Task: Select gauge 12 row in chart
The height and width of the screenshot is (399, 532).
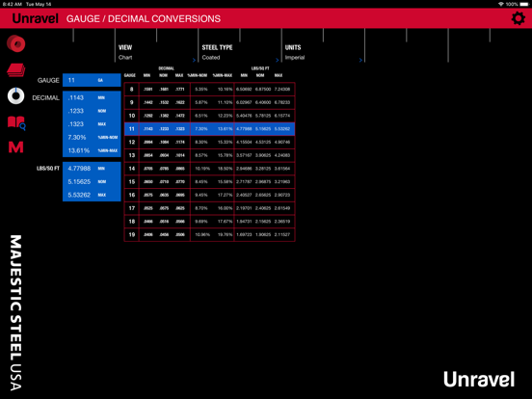Action: pos(209,143)
